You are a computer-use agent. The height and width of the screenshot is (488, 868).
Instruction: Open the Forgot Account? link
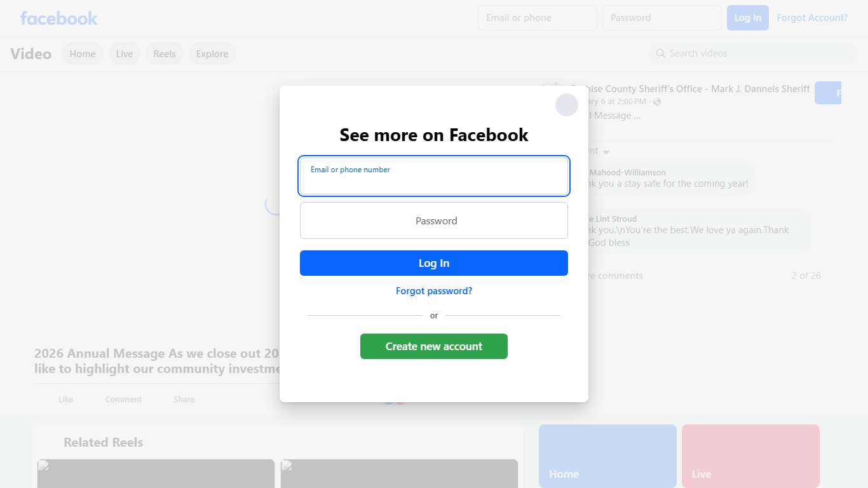click(812, 18)
